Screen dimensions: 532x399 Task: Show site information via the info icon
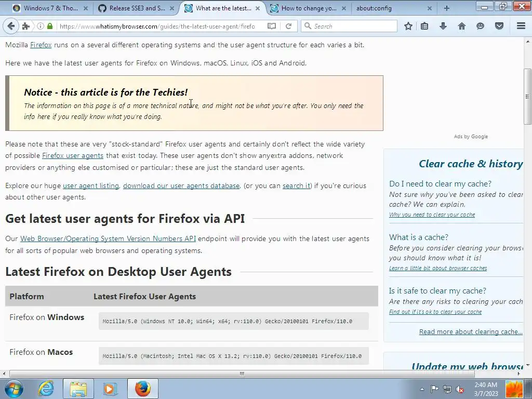[41, 26]
